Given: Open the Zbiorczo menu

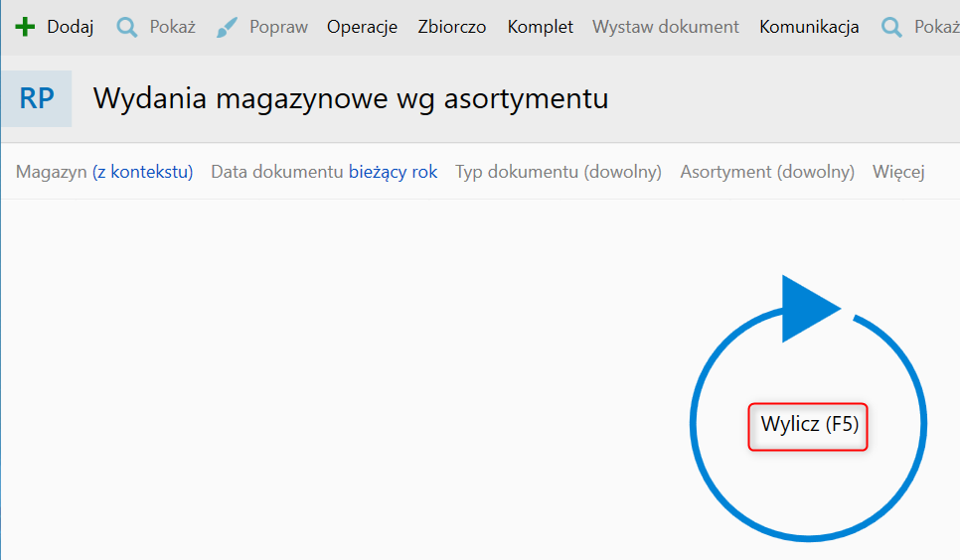Looking at the screenshot, I should (452, 27).
